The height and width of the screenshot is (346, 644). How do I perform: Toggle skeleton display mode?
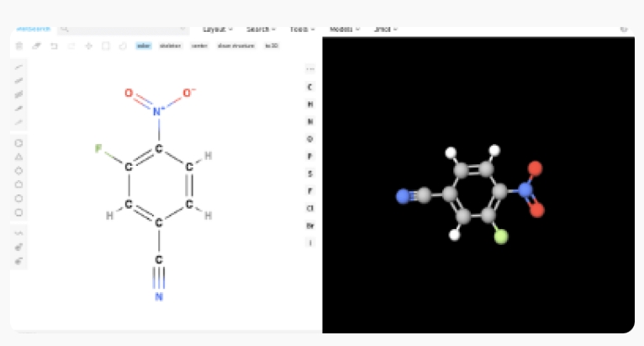[171, 46]
